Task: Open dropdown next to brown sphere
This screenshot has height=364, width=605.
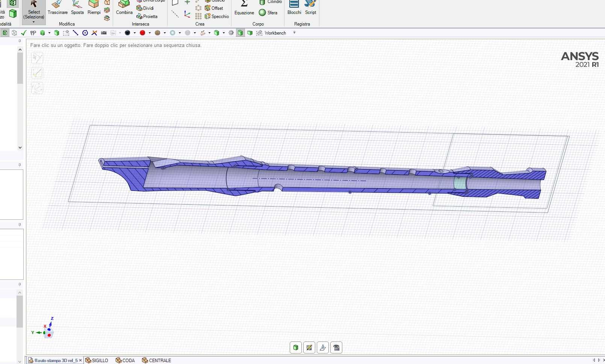Action: tap(165, 33)
